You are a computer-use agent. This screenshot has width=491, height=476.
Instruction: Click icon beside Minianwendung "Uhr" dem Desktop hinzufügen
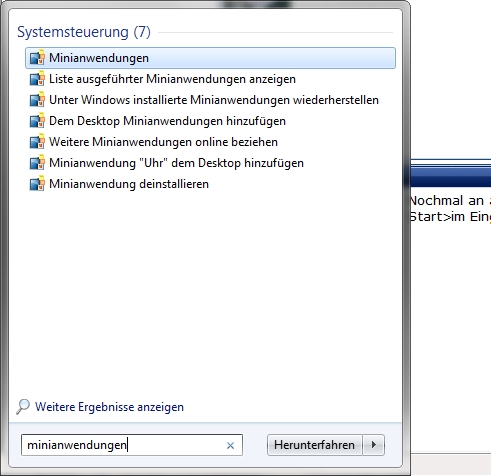[x=37, y=163]
